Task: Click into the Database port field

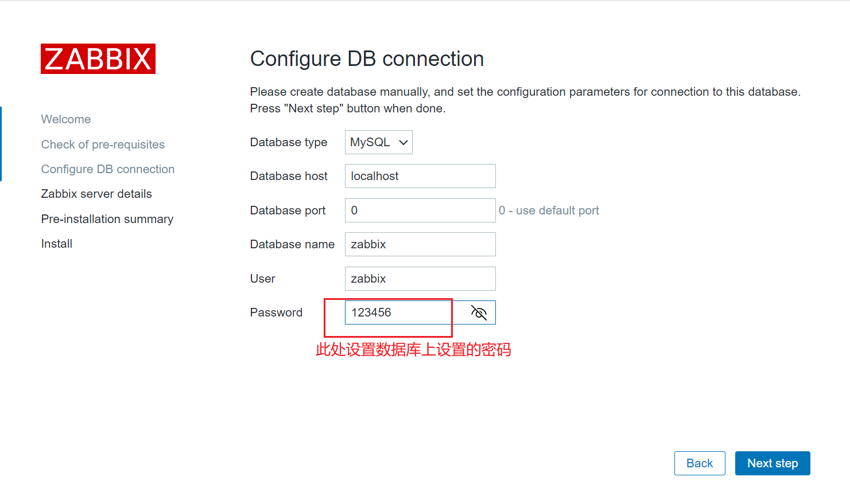Action: click(420, 210)
